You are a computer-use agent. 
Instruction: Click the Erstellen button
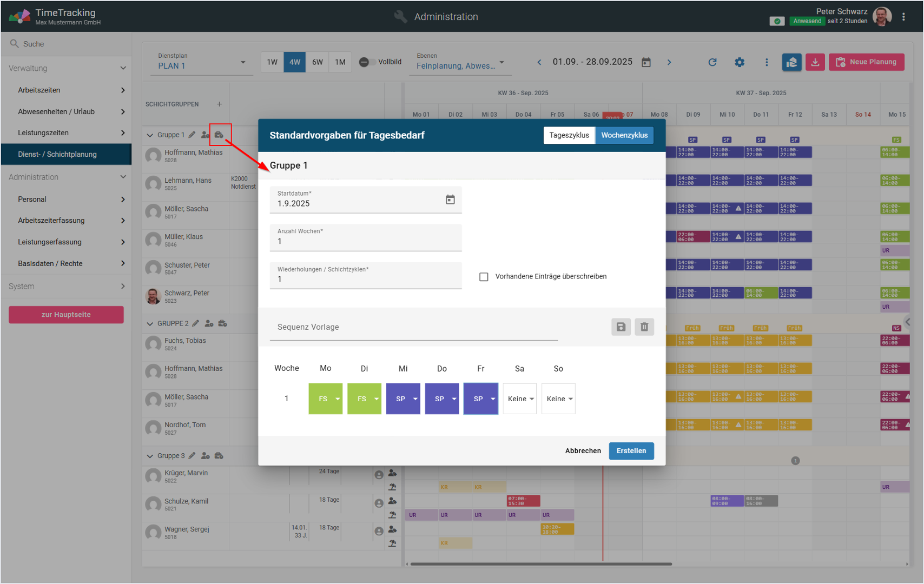click(x=631, y=451)
